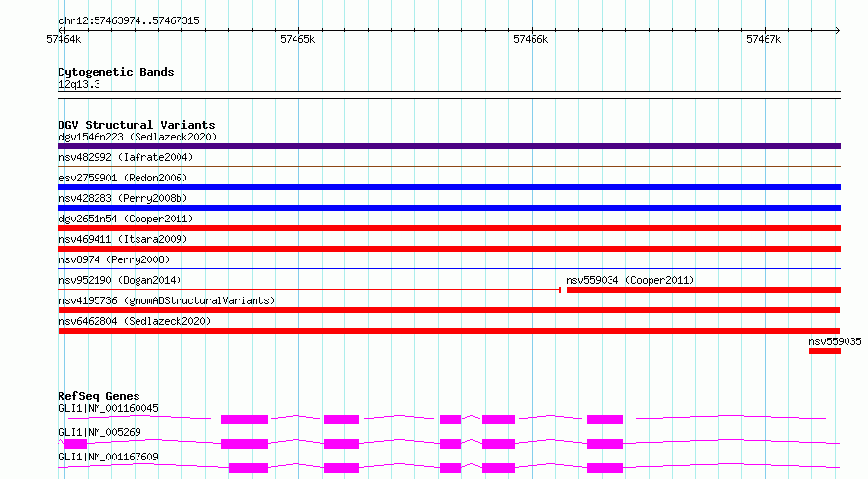Click dgv2651n54 (Cooper2011) red variant bar
Screen dimensions: 868x479
pyautogui.click(x=449, y=228)
